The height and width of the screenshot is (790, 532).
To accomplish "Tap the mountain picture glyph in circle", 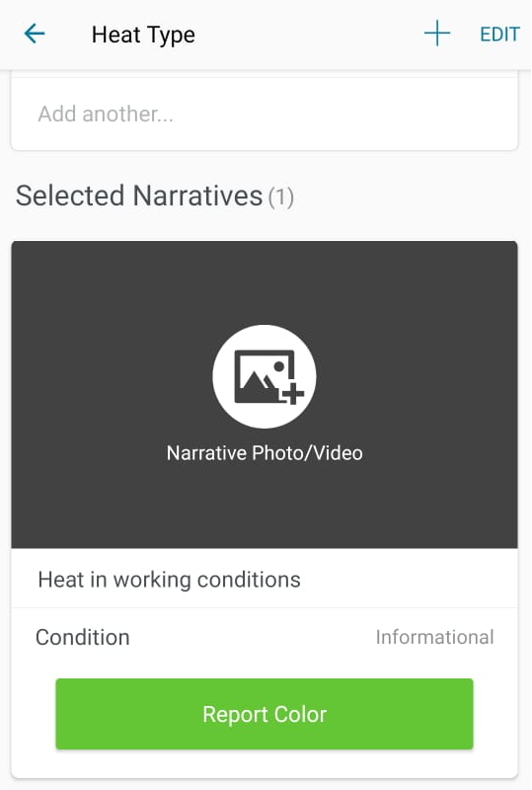I will (261, 377).
